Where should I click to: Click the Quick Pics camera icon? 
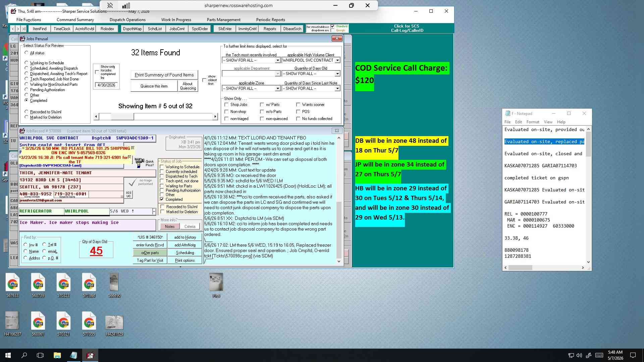[140, 163]
